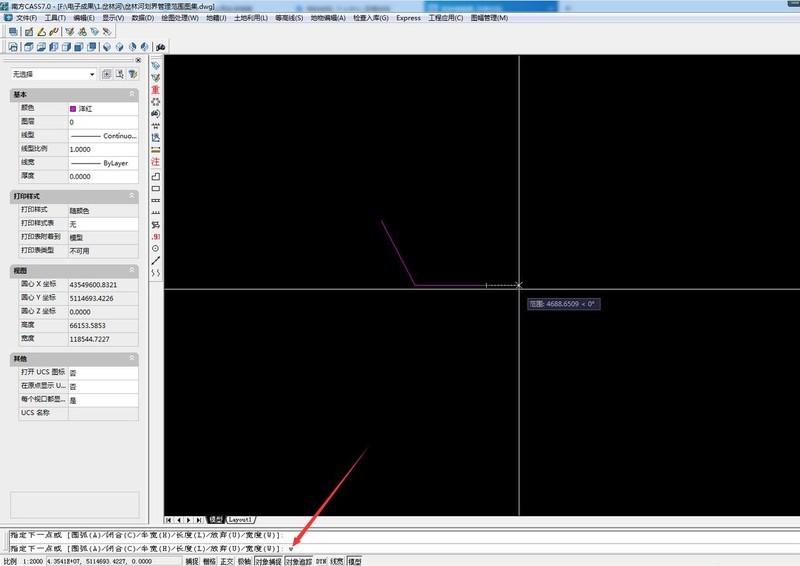Open the 图层 layer value field
This screenshot has height=566, width=800.
[x=103, y=122]
